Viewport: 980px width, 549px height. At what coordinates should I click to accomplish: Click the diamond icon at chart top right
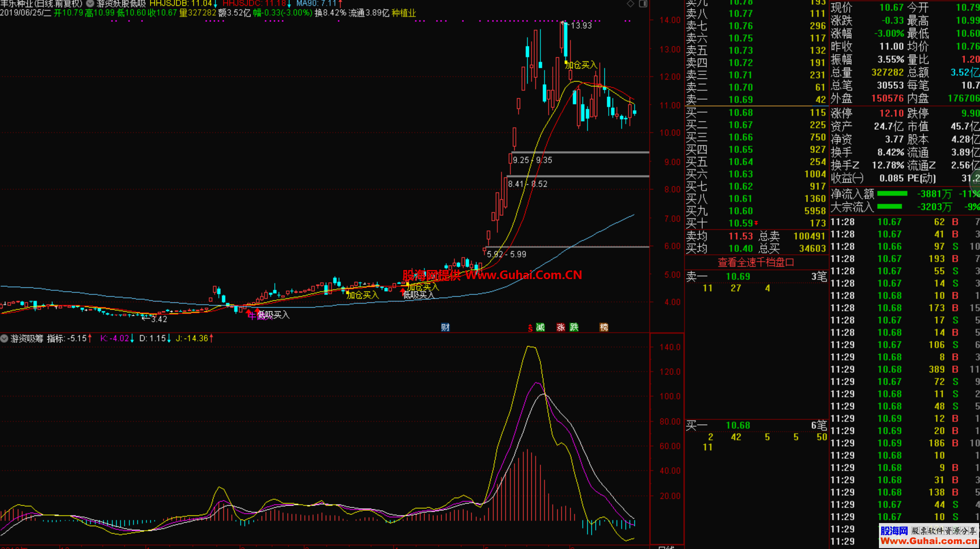[630, 4]
